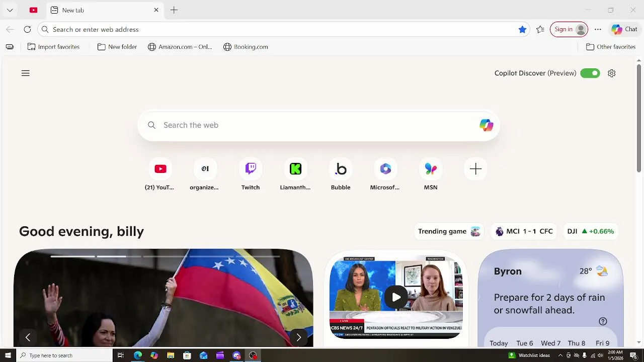Click the Search the web box
The height and width of the screenshot is (362, 644).
pyautogui.click(x=318, y=125)
